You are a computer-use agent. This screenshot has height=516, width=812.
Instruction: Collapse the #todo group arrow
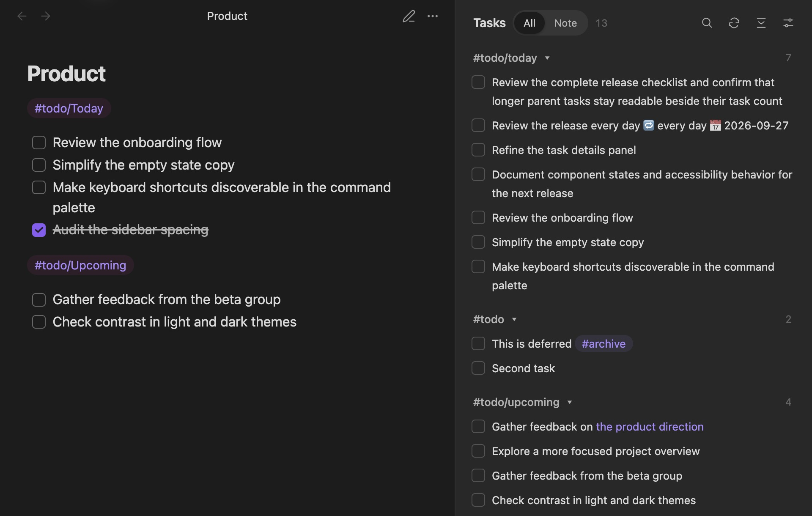(514, 319)
